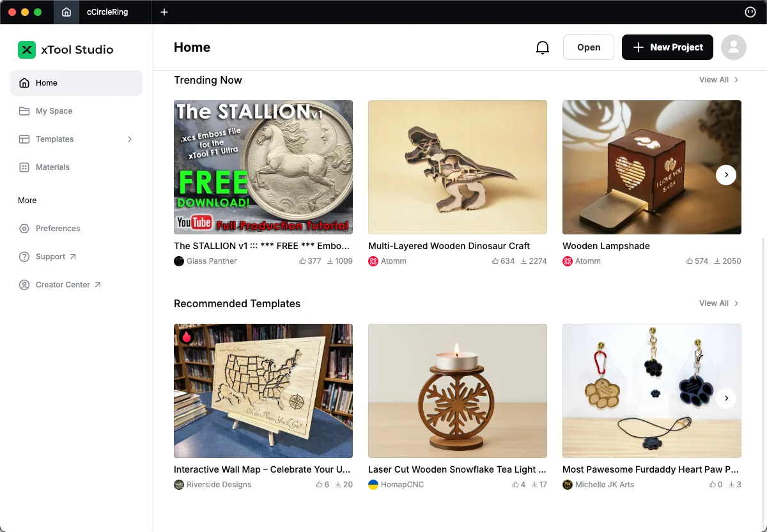Click the download icon on Multi-Layered Wooden Dinosaur Craft

[524, 261]
